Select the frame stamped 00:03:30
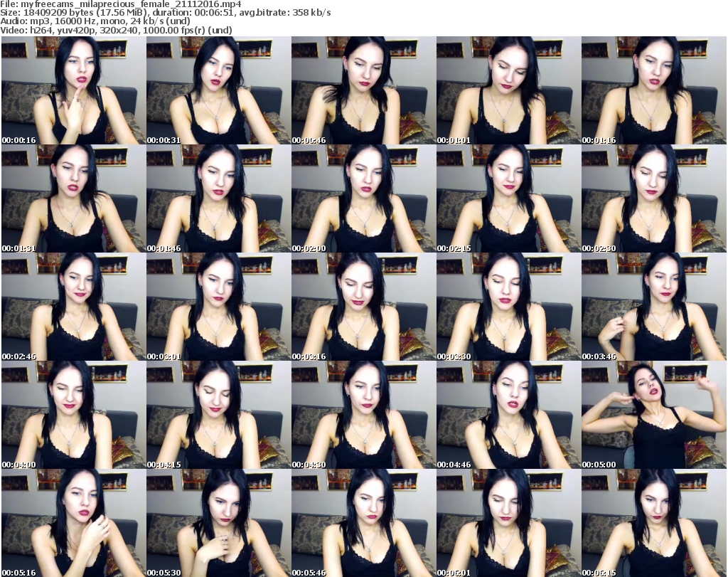This screenshot has height=577, width=728. pyautogui.click(x=508, y=307)
